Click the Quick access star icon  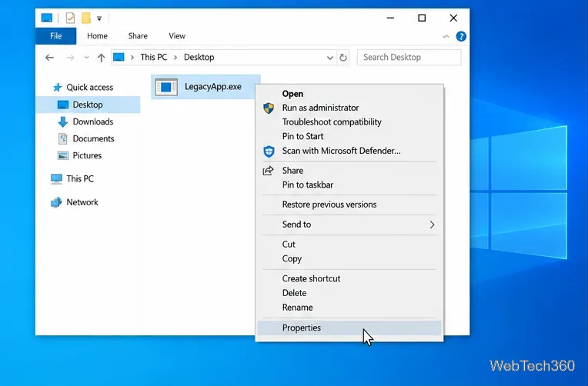coord(57,88)
